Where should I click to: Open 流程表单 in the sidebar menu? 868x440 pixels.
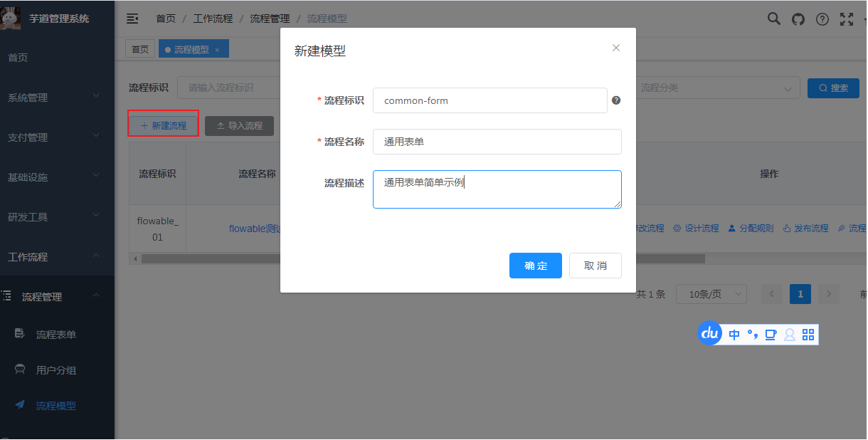coord(56,335)
